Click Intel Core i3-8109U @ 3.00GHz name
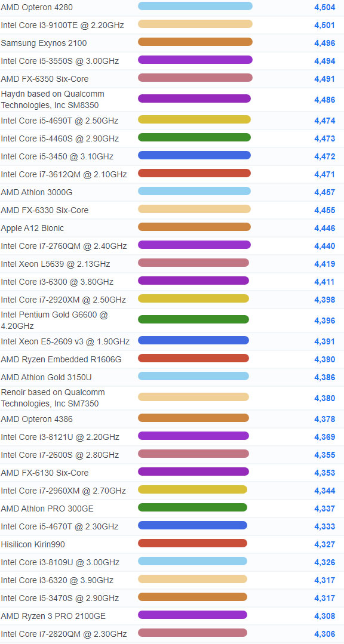 (60, 562)
